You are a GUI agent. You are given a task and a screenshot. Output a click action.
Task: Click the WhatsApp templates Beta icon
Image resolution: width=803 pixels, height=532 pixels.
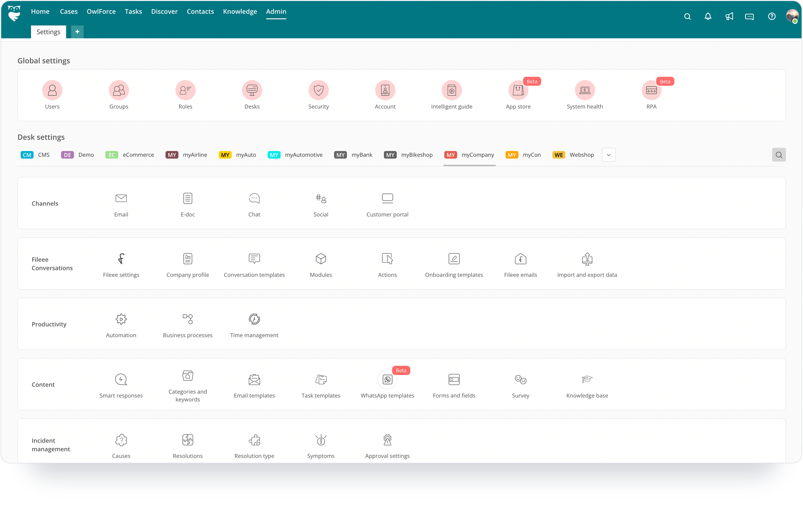tap(387, 379)
